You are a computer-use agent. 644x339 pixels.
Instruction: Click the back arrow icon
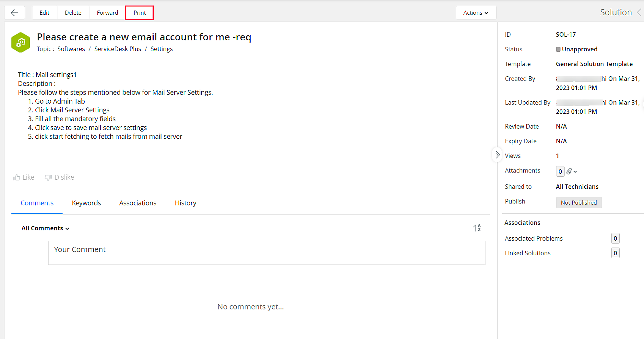pyautogui.click(x=14, y=13)
